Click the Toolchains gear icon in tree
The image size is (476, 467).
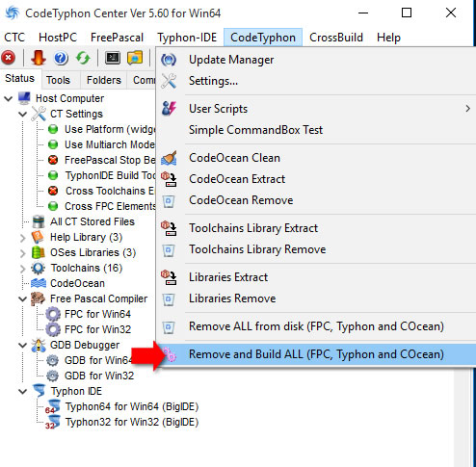coord(39,268)
